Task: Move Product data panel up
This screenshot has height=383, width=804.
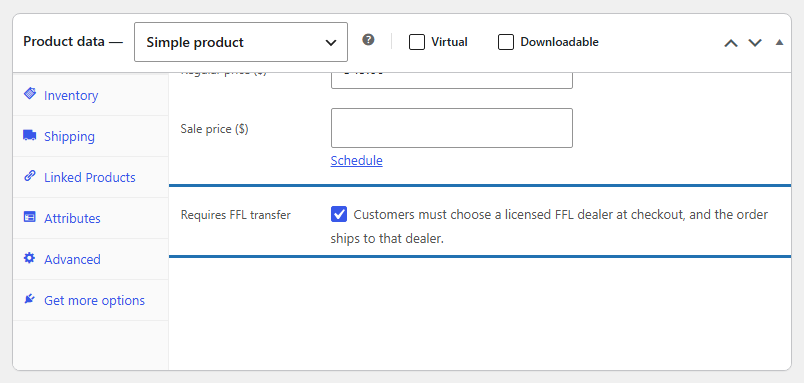Action: (731, 43)
